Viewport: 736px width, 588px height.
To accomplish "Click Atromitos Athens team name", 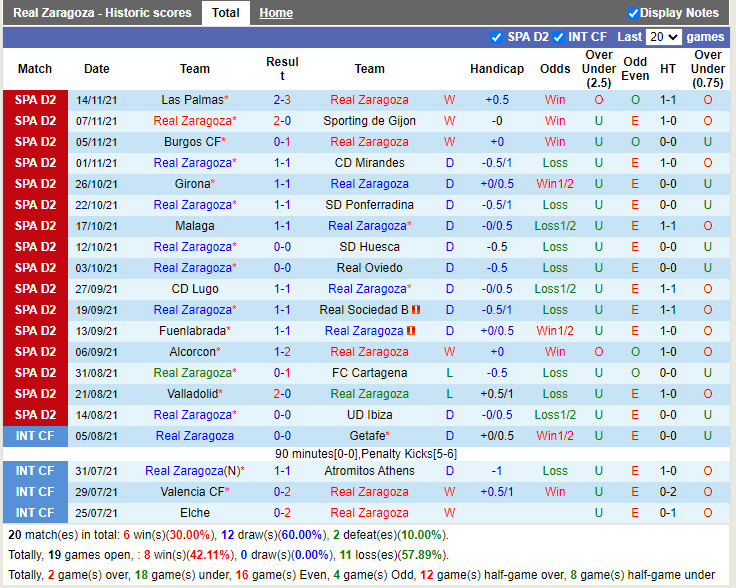I will (x=369, y=471).
